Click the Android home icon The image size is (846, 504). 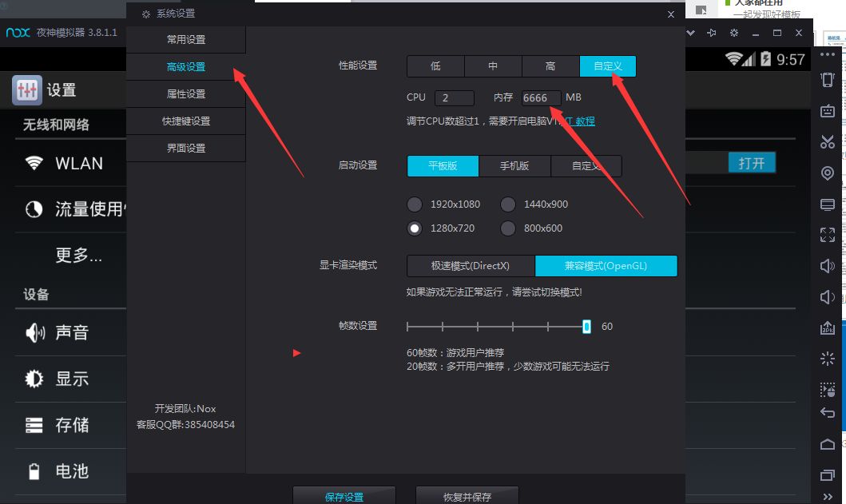pyautogui.click(x=827, y=444)
